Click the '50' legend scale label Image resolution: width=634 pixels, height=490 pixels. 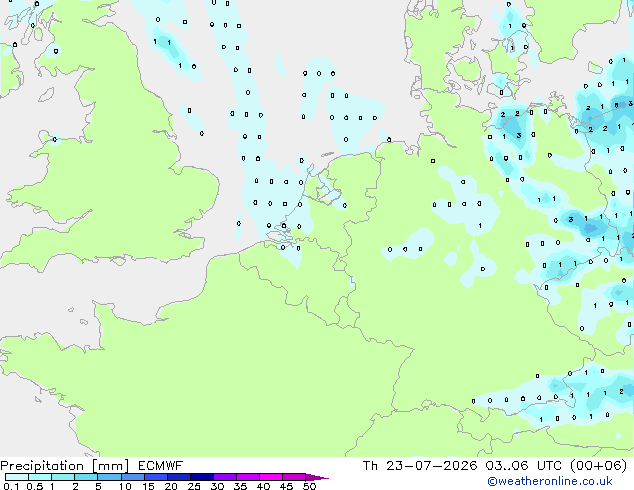click(x=309, y=486)
